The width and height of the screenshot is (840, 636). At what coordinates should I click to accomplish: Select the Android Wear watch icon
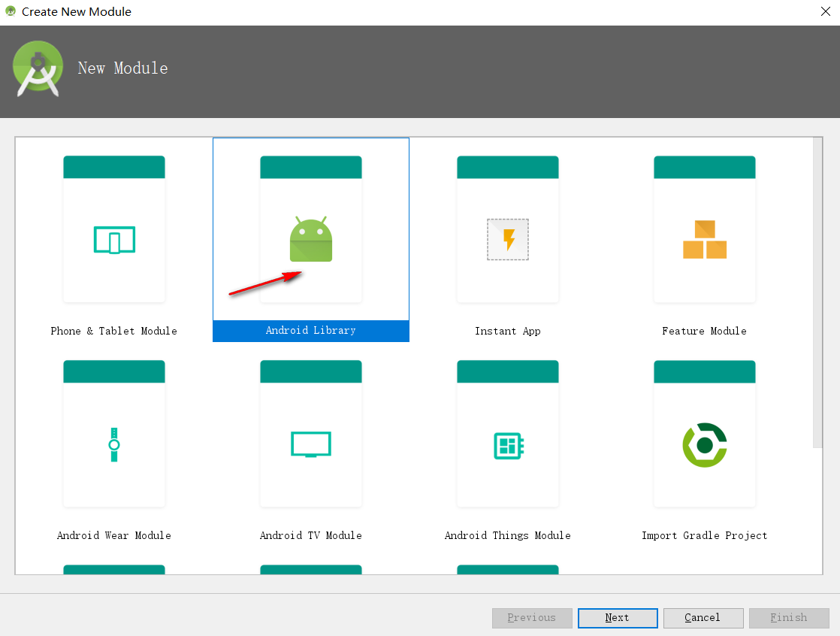coord(114,444)
